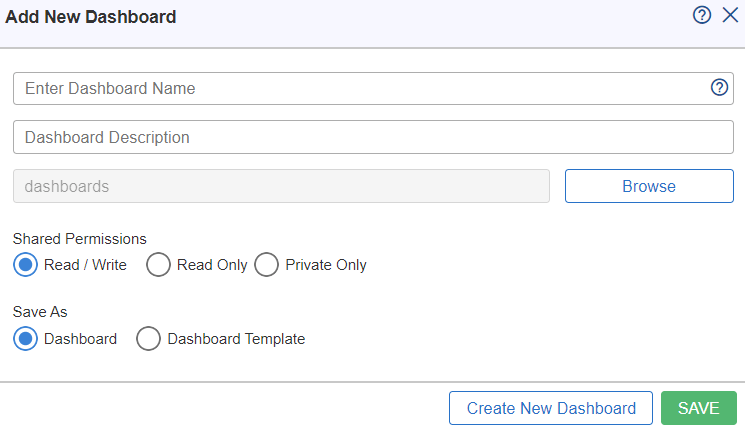Click the Create New Dashboard button

tap(551, 408)
